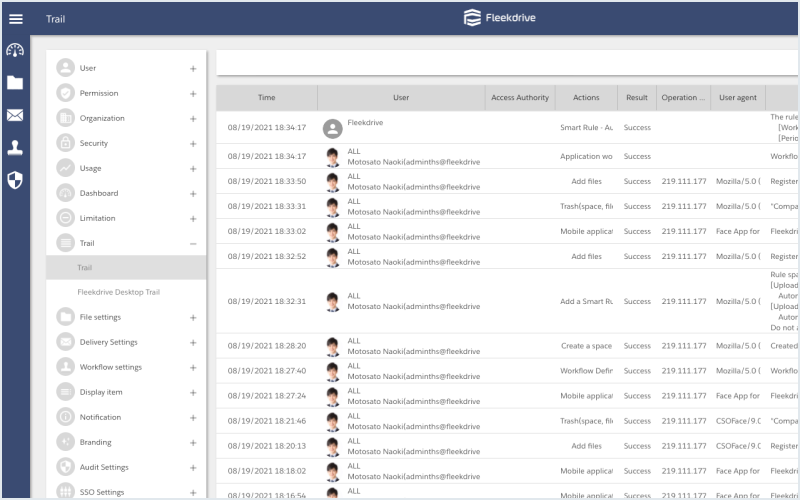
Task: Click the Security padlock icon
Action: [x=65, y=143]
